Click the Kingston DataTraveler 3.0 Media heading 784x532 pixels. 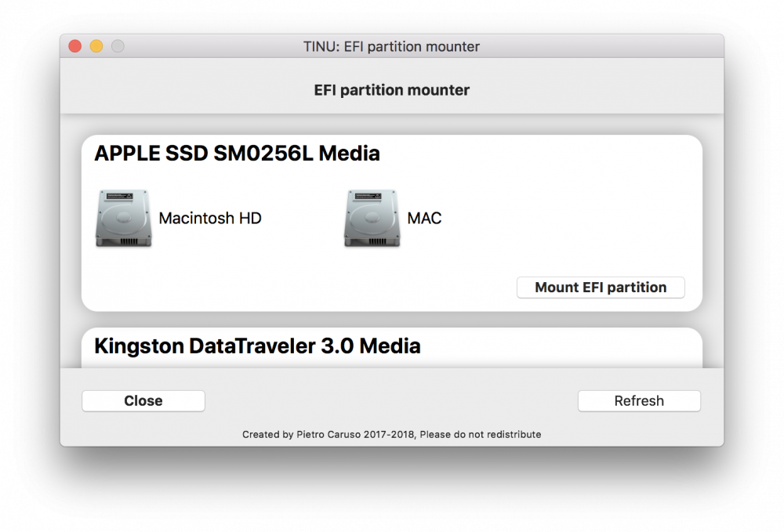[x=257, y=346]
